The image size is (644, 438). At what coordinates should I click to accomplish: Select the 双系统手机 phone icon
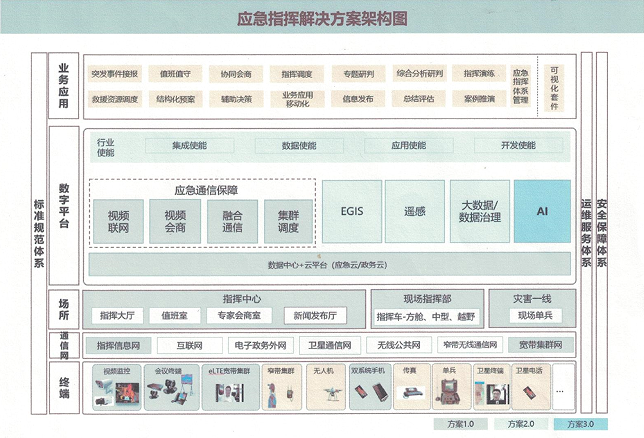coord(367,392)
